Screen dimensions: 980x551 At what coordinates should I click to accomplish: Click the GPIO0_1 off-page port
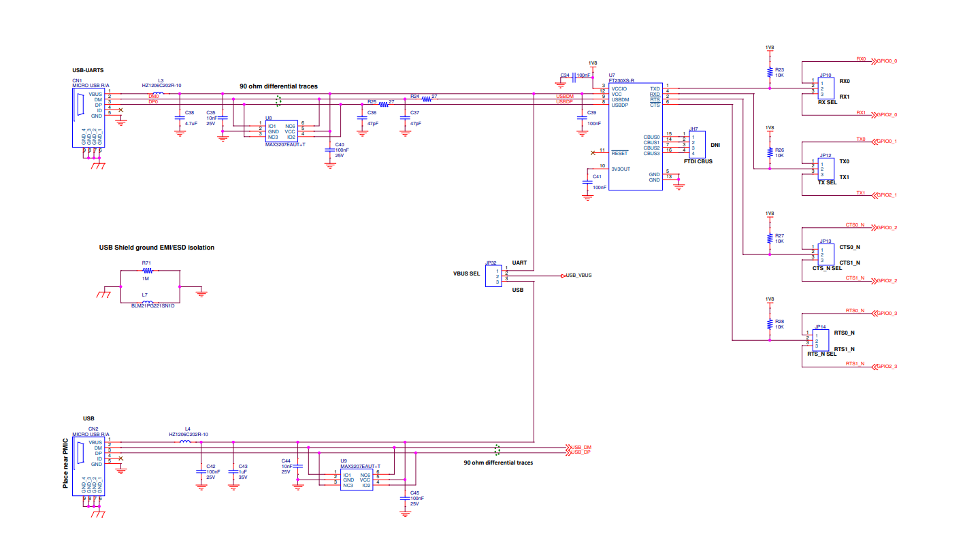click(x=884, y=141)
